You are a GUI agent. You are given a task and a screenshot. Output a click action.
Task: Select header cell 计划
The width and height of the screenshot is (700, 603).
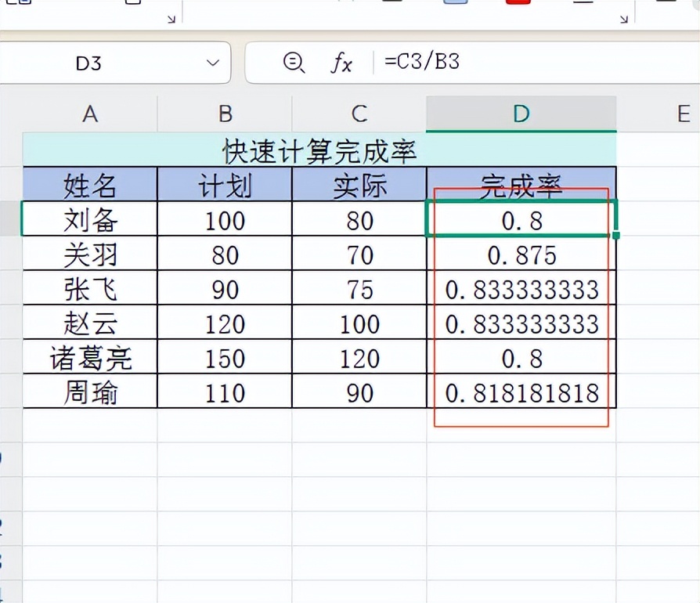point(225,184)
